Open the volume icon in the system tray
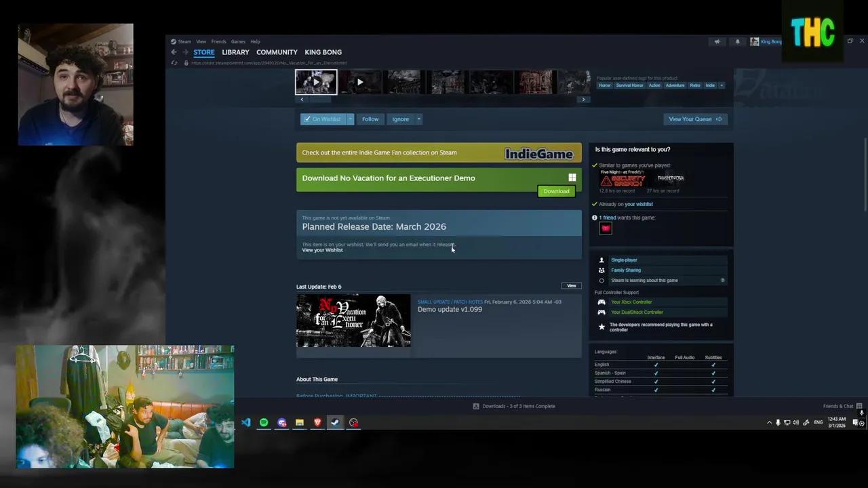The width and height of the screenshot is (868, 488). 795,422
